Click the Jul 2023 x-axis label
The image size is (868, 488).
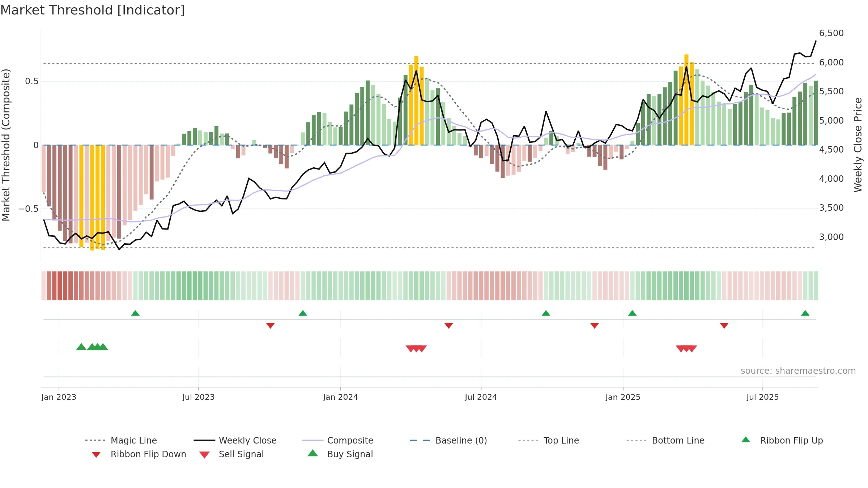tap(199, 397)
